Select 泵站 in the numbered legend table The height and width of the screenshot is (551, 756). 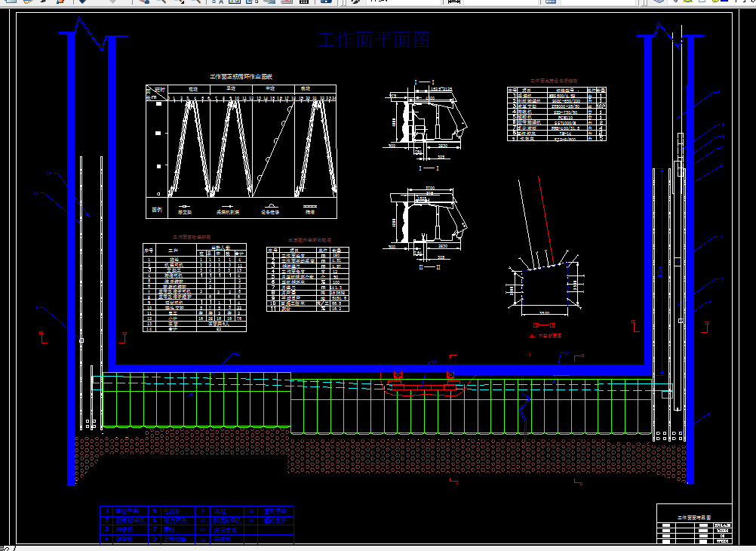[x=169, y=530]
